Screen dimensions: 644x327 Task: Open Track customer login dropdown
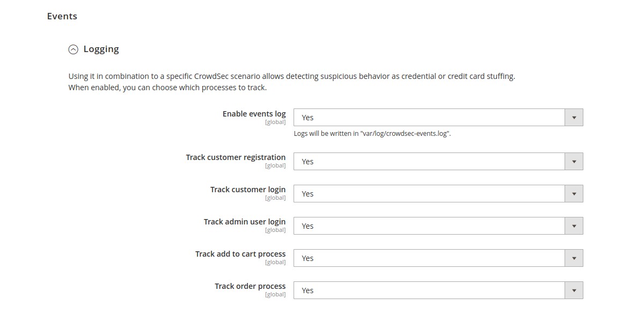click(429, 194)
